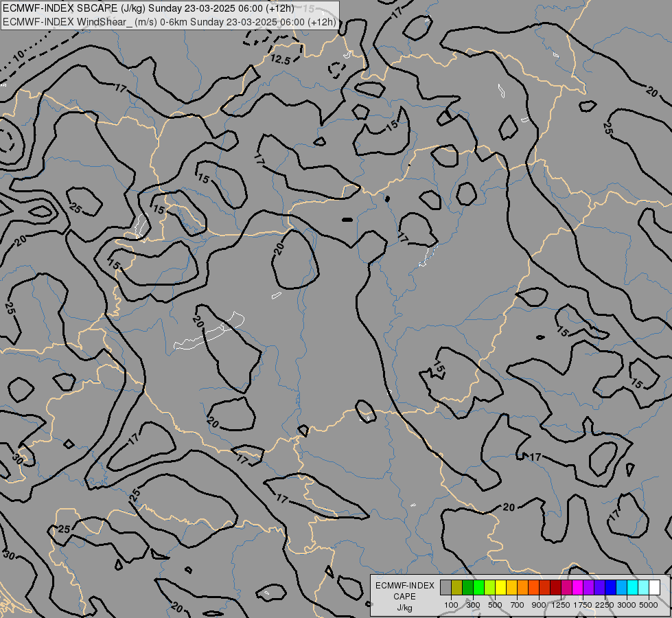The image size is (672, 618).
Task: Click the SBCAPE title line at top
Action: pyautogui.click(x=148, y=8)
